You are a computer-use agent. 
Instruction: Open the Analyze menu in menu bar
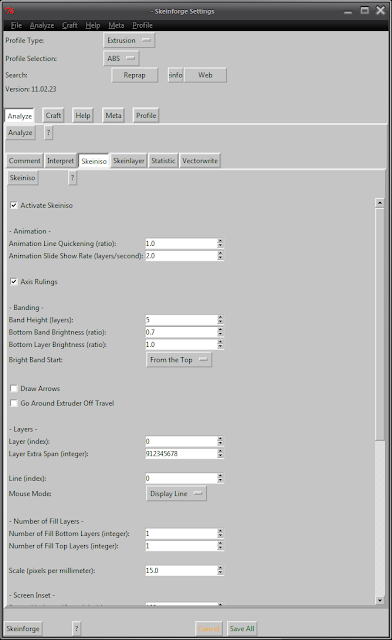[42, 25]
